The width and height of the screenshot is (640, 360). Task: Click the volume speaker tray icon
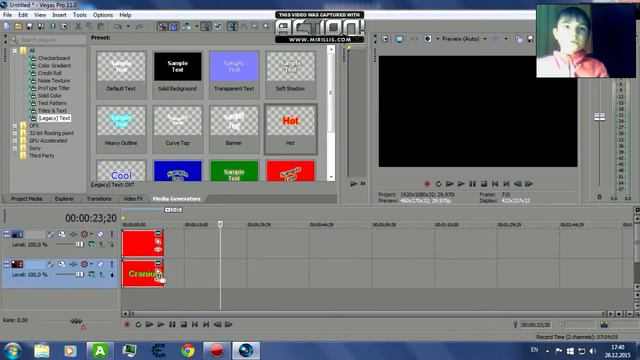(x=593, y=351)
